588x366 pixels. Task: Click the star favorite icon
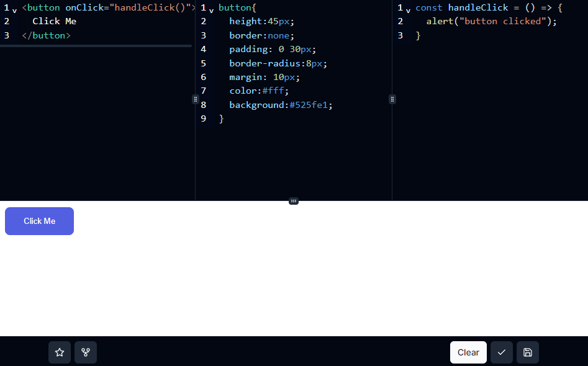coord(60,352)
